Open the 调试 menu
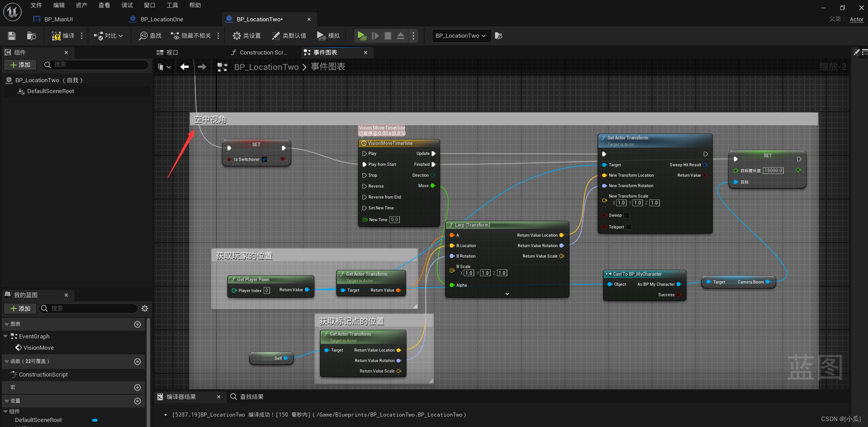Screen dimensions: 868x427 (x=127, y=5)
